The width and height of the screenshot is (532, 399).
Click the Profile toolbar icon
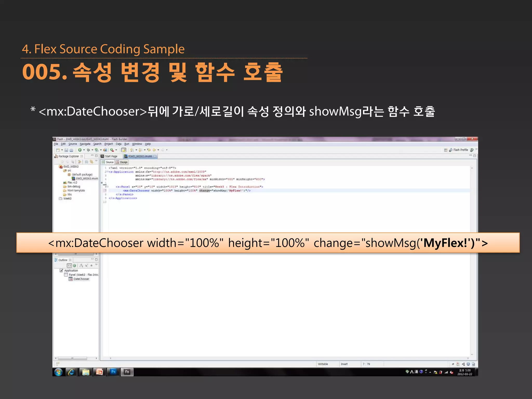pyautogui.click(x=97, y=150)
